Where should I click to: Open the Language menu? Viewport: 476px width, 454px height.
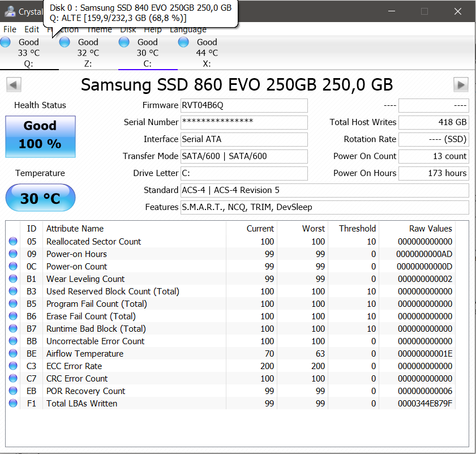click(x=188, y=30)
